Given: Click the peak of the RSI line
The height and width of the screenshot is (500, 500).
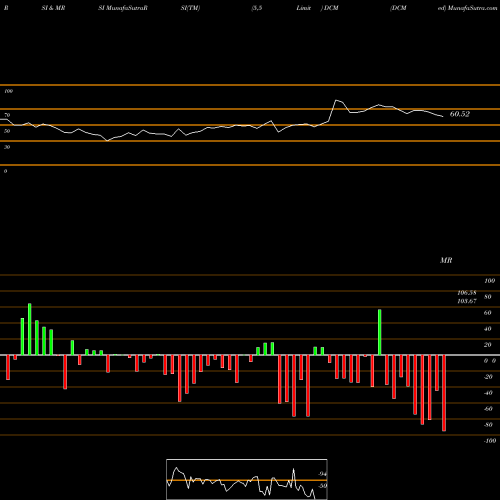Looking at the screenshot, I should coord(337,100).
